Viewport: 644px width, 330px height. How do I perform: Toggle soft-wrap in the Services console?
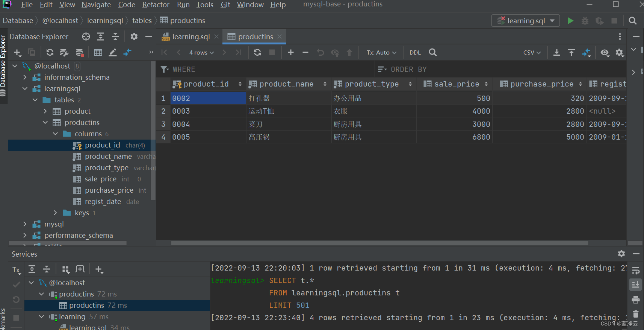(636, 270)
